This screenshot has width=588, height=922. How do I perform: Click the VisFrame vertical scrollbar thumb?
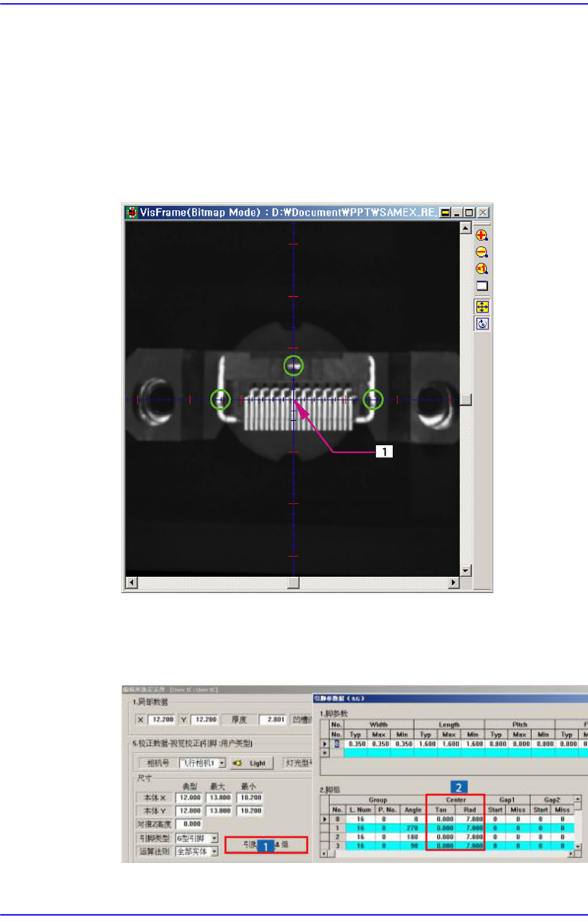465,400
